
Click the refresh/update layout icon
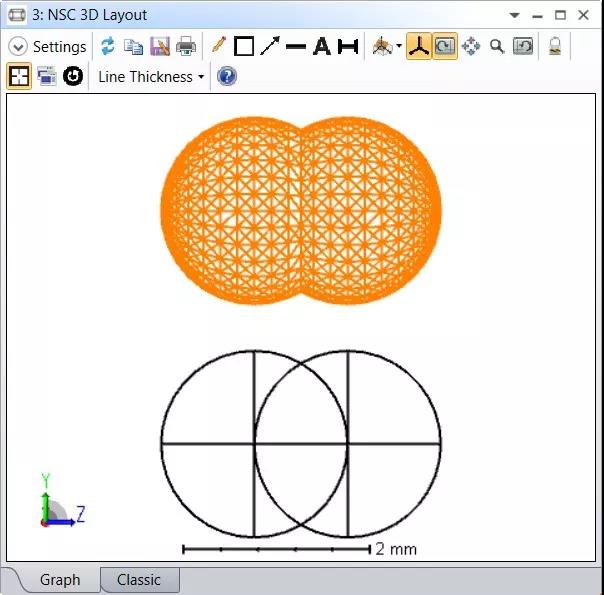(108, 46)
